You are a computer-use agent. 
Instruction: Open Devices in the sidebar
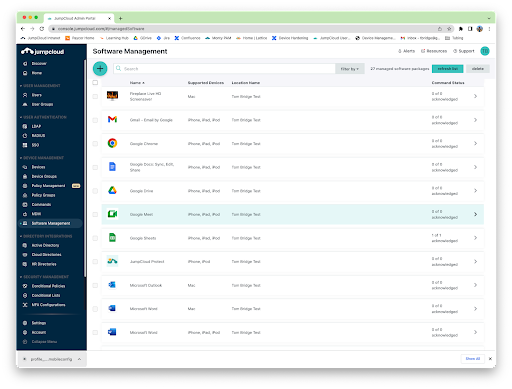click(x=38, y=167)
